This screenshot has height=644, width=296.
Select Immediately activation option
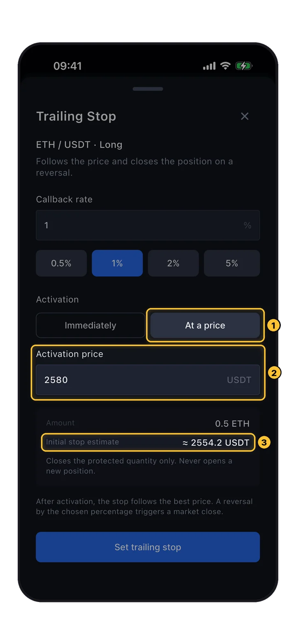[x=90, y=325]
